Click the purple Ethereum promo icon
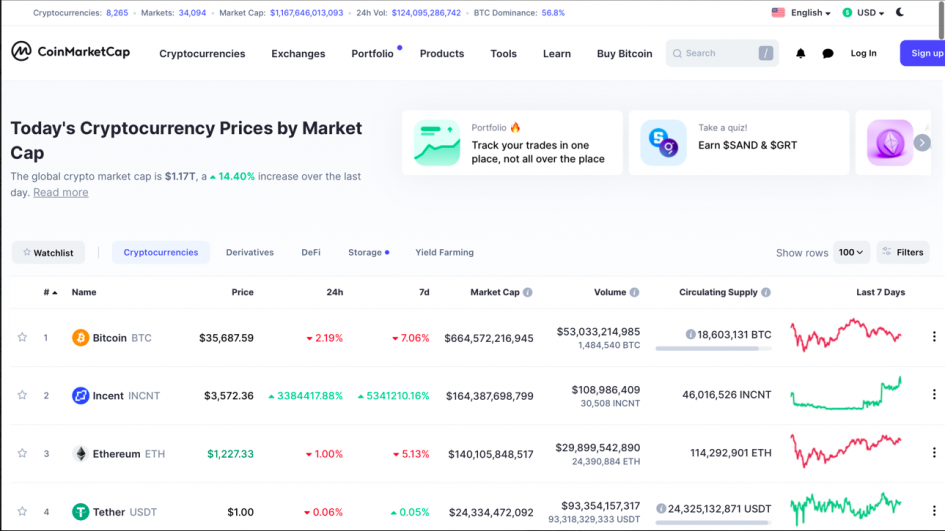This screenshot has width=945, height=531. 890,143
